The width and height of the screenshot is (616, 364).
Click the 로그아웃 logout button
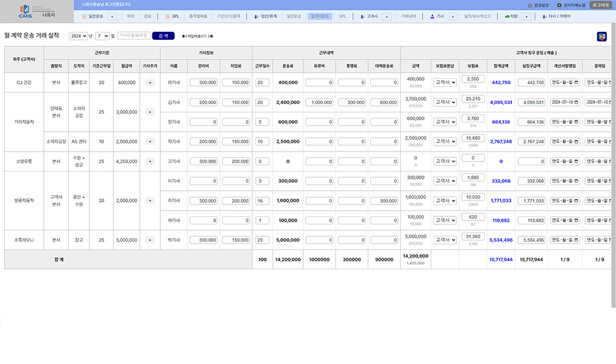600,5
